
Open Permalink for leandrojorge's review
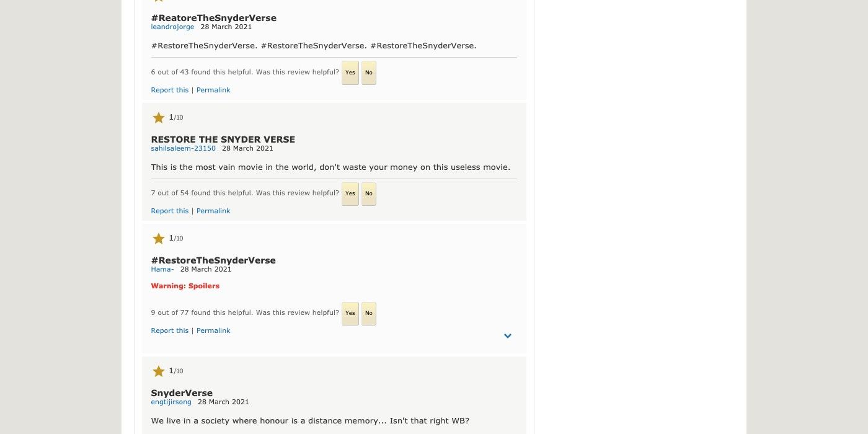(213, 90)
